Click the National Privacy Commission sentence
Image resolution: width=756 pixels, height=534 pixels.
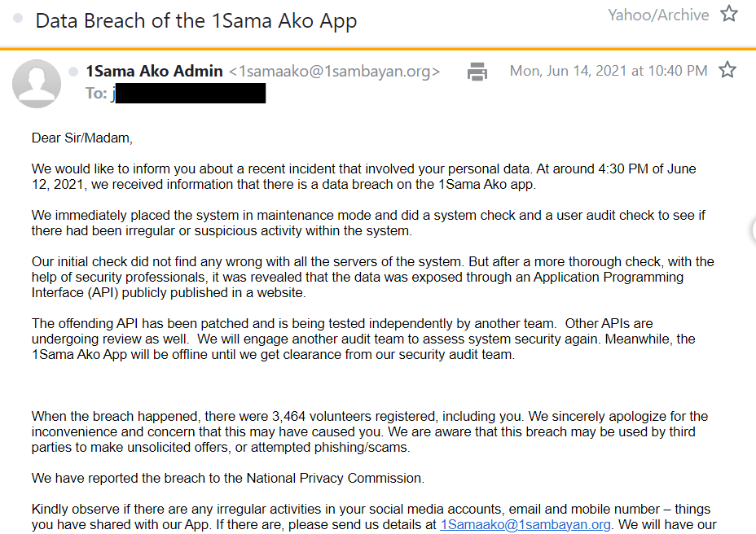click(x=228, y=478)
